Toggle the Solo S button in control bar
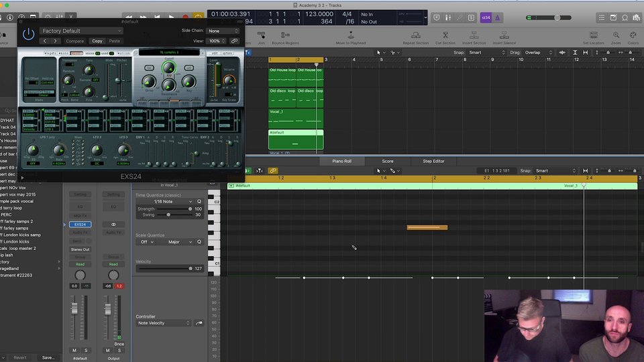Screen dimensions: 644x362 coord(471,17)
